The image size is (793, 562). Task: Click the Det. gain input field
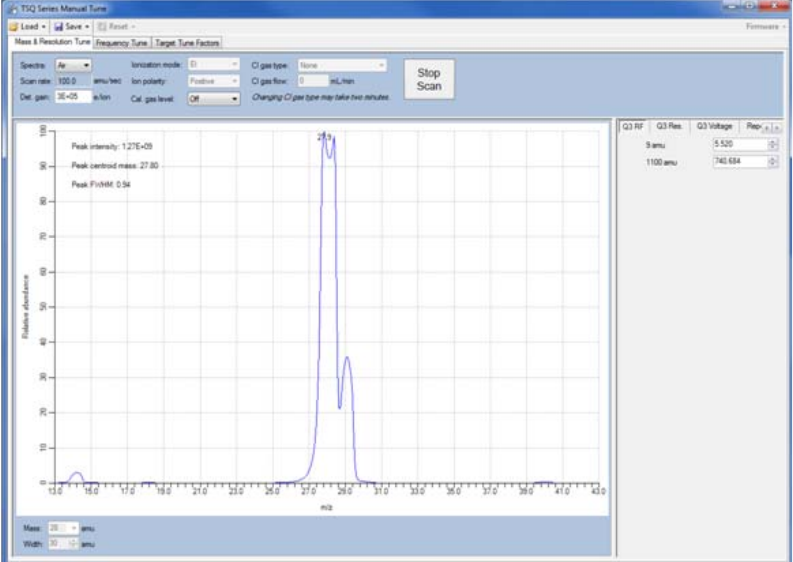72,99
